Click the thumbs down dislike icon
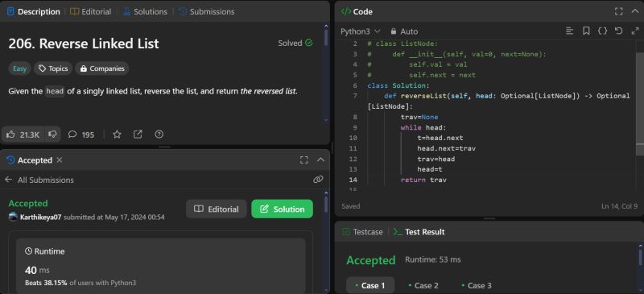Screen dimensions: 644x294 tap(52, 134)
